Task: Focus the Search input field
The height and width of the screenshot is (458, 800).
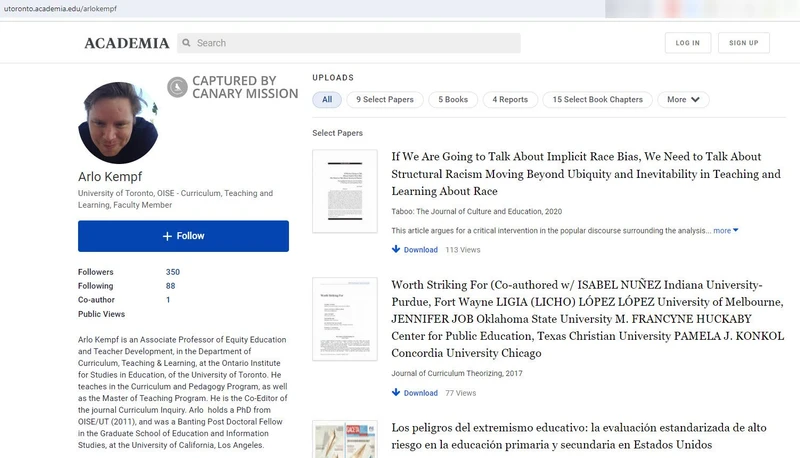Action: 349,43
